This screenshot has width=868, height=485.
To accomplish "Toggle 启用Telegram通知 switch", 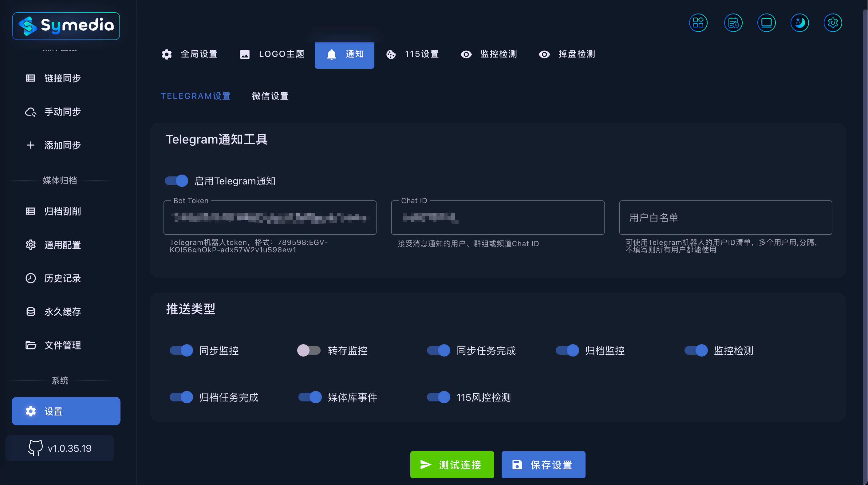I will tap(176, 181).
